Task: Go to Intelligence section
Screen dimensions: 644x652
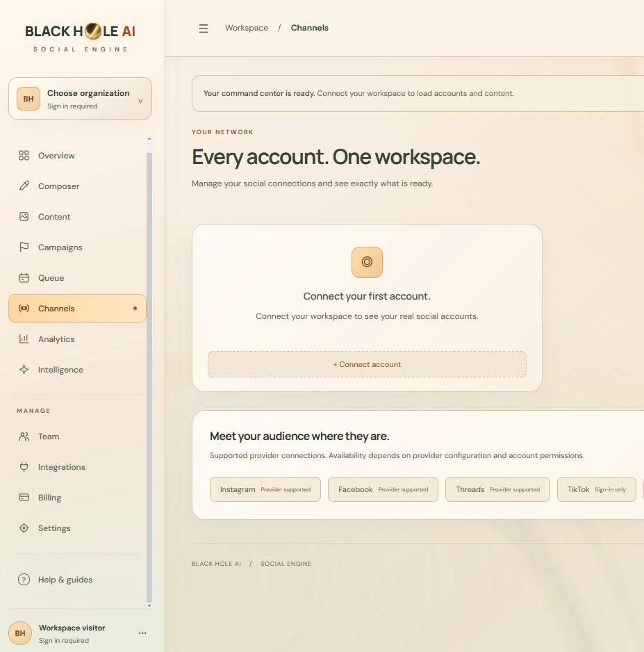Action: pyautogui.click(x=77, y=369)
